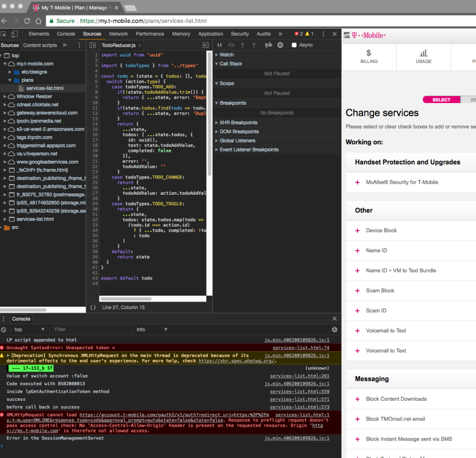
Task: Open console settings gear
Action: coord(334,330)
